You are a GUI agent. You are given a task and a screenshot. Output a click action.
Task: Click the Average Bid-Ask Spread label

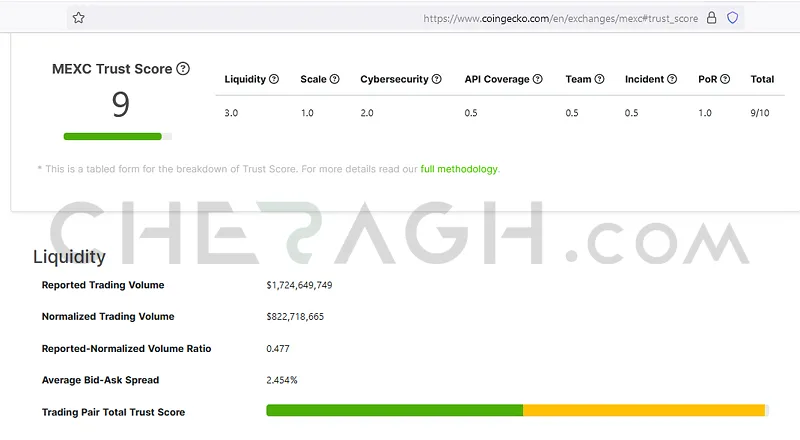point(100,380)
